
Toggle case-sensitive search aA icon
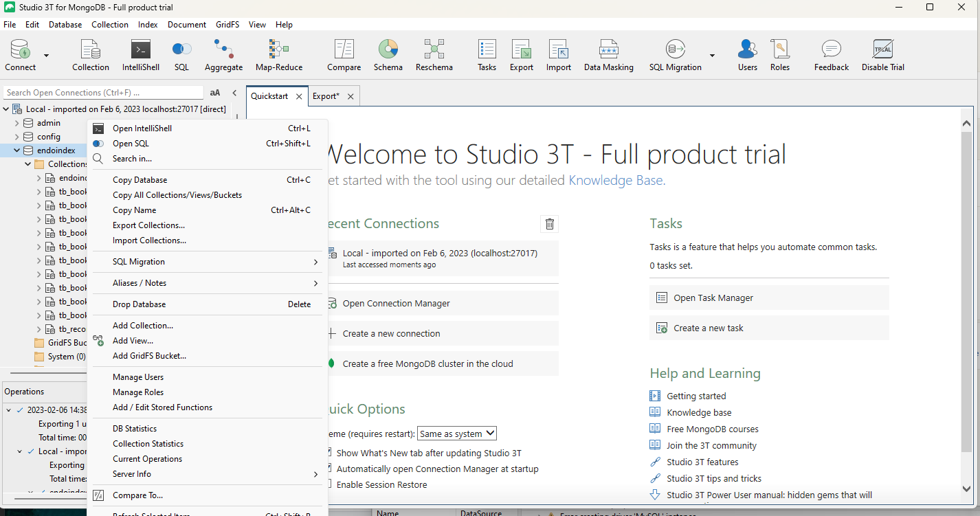pos(215,93)
